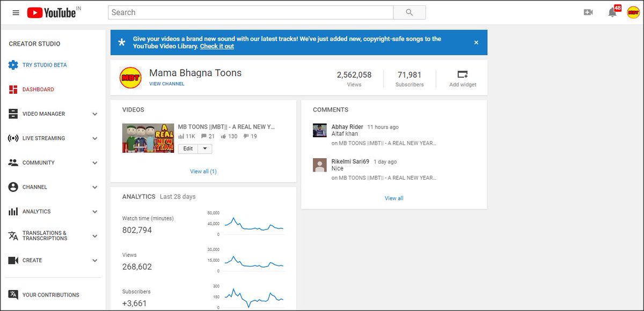This screenshot has height=311, width=644.
Task: Open the hamburger guide menu
Action: pyautogui.click(x=16, y=12)
